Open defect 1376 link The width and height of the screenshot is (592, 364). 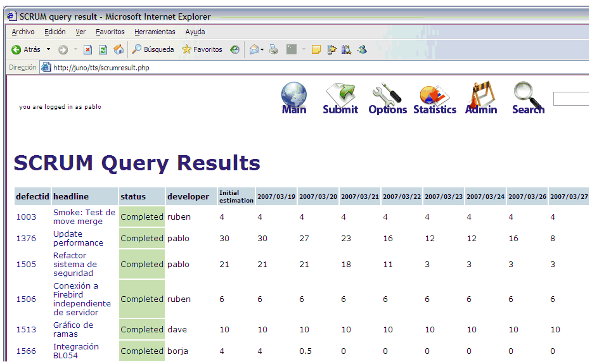coord(26,239)
